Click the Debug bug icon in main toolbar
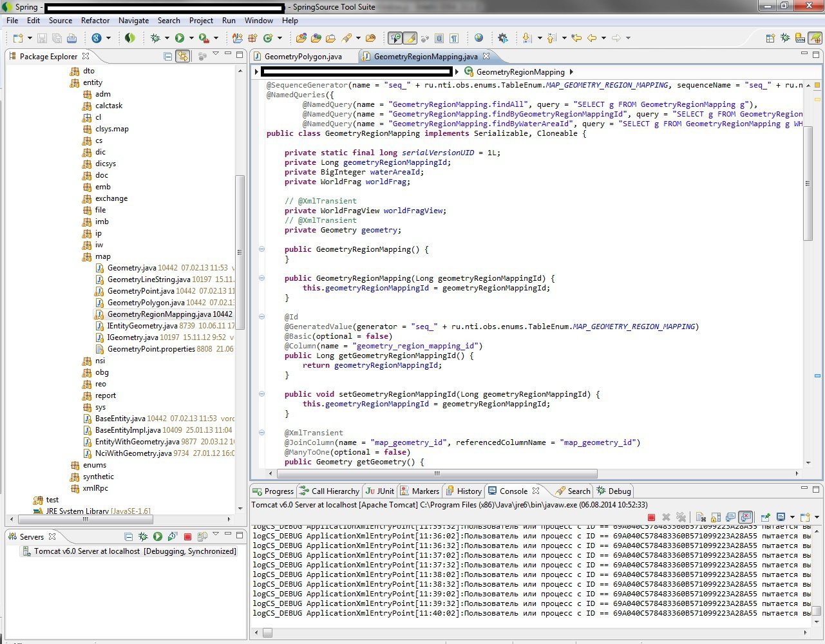This screenshot has height=644, width=825. pos(155,39)
